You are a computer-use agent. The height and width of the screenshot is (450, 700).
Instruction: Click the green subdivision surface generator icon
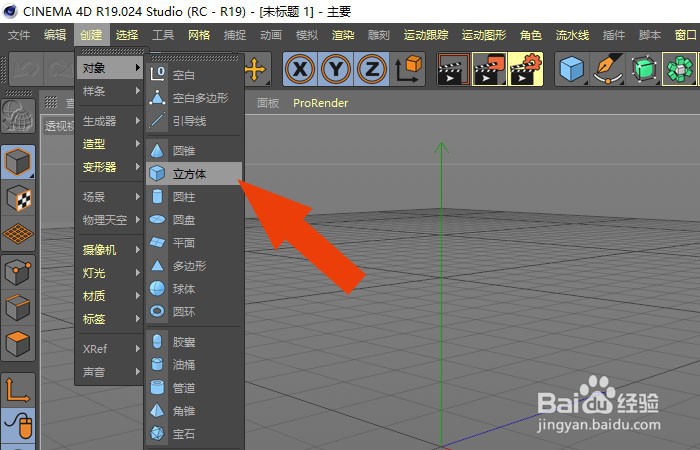(644, 69)
